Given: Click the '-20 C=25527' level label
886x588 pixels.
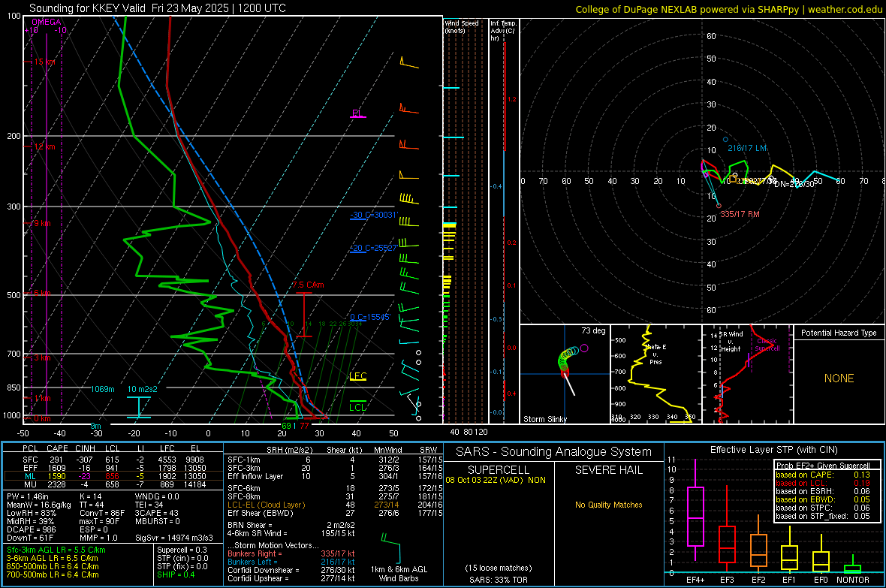Looking at the screenshot, I should pos(374,248).
